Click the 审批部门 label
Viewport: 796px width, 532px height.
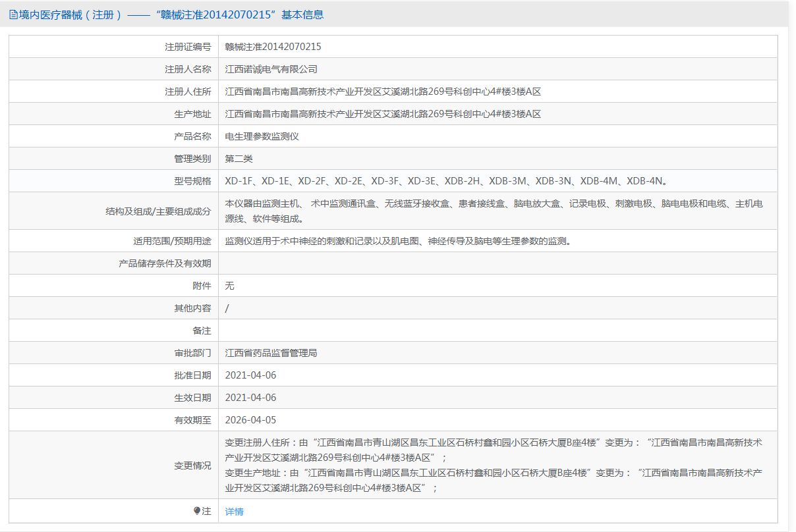(x=192, y=353)
